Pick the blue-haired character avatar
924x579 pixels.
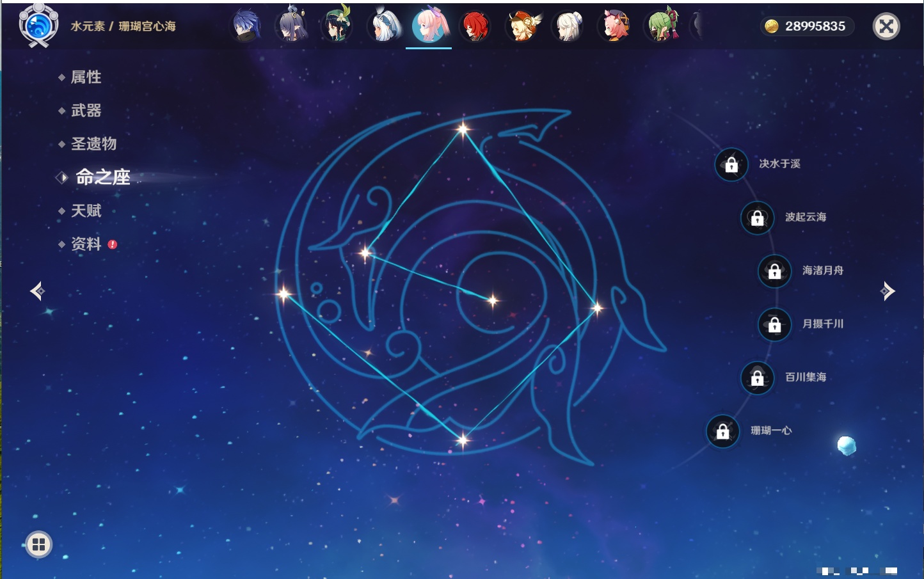(x=246, y=26)
